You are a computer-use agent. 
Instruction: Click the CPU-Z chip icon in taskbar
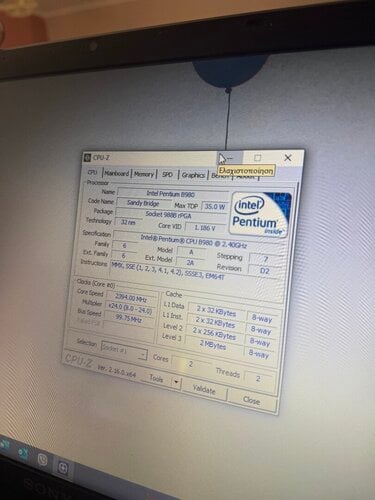pos(63,468)
